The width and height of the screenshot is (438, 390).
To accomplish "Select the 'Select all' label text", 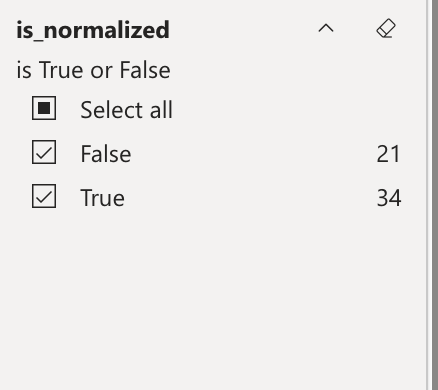I will point(126,110).
